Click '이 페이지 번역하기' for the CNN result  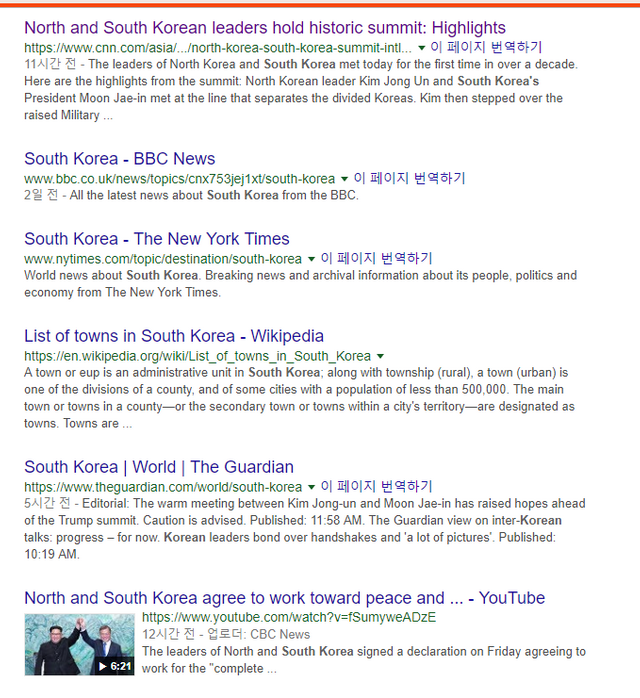pos(486,47)
